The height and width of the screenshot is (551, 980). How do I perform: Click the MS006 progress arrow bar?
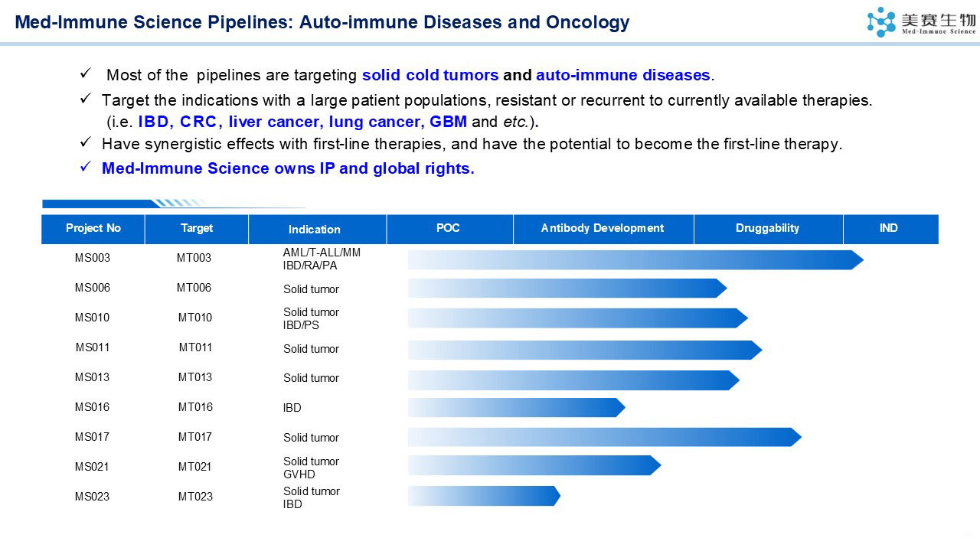coord(567,289)
